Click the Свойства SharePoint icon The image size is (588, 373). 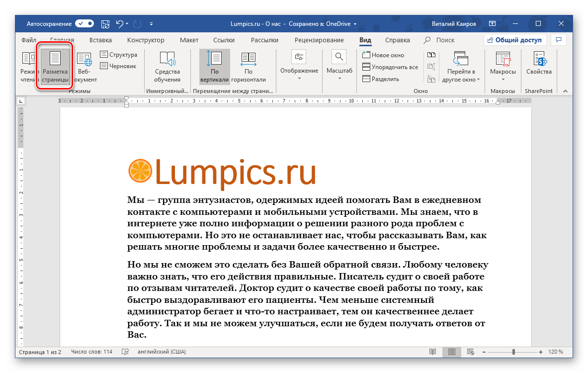539,65
